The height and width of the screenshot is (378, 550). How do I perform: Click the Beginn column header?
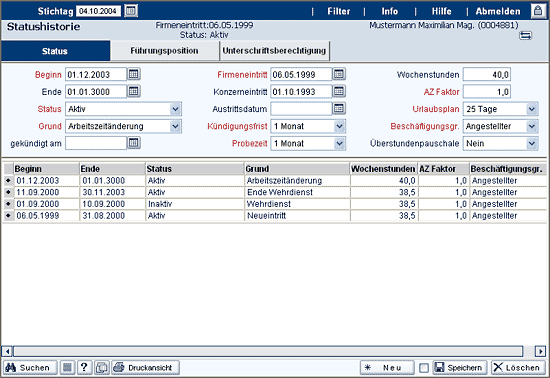tap(46, 169)
